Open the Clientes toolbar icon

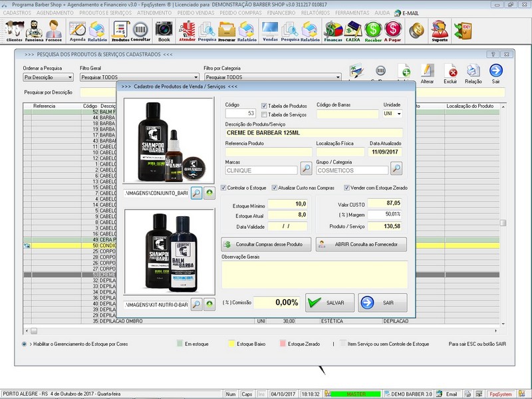[x=15, y=31]
